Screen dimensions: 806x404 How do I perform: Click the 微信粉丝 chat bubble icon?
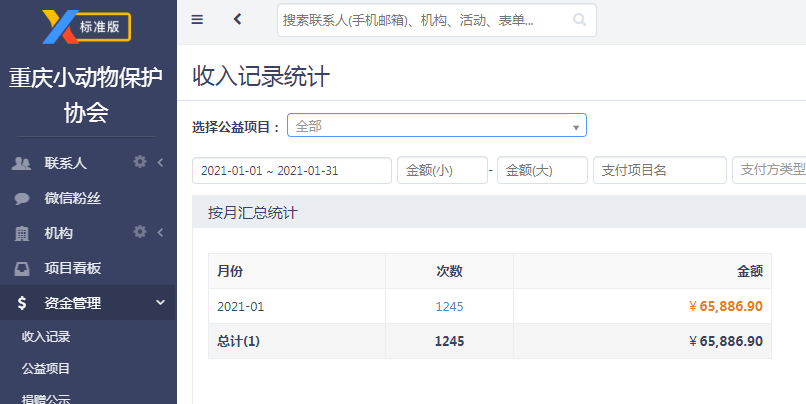click(x=22, y=198)
